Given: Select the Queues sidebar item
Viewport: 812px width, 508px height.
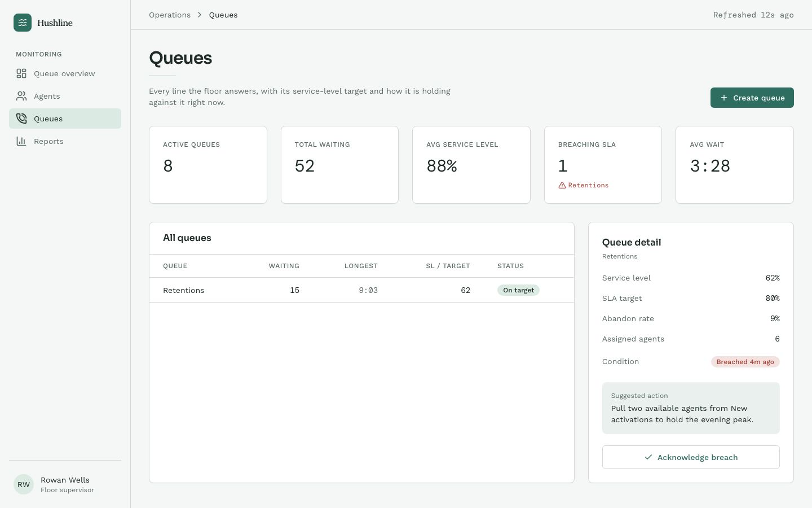Looking at the screenshot, I should [x=65, y=119].
